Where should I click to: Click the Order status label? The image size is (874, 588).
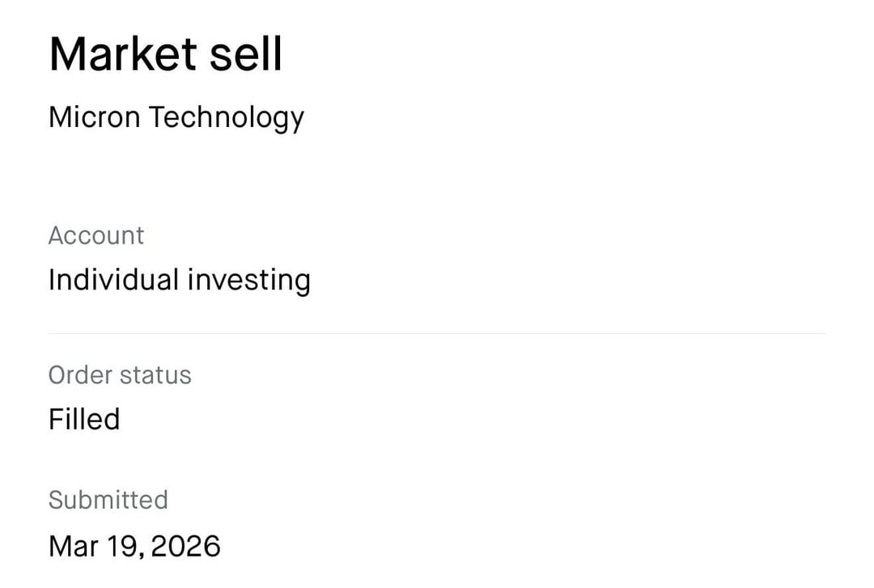coord(120,375)
